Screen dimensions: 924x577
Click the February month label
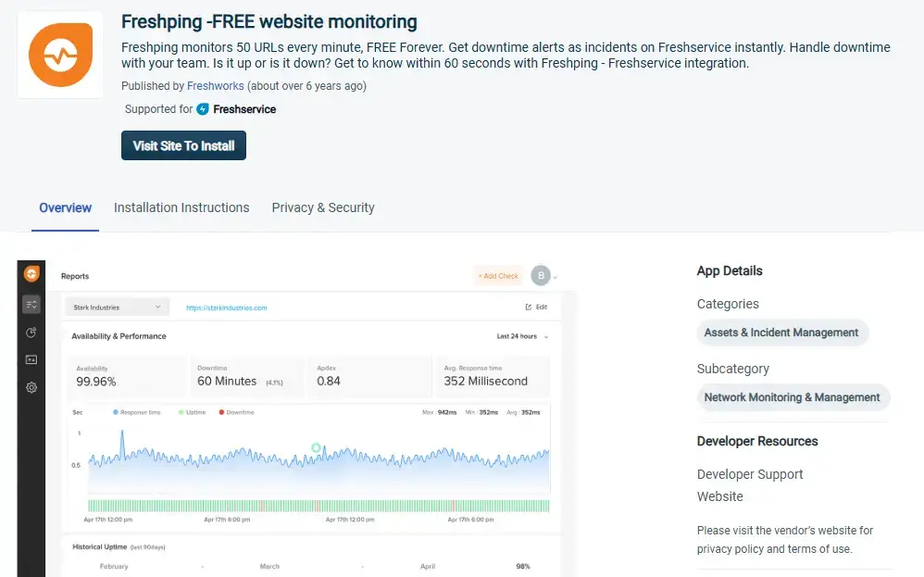(x=114, y=567)
